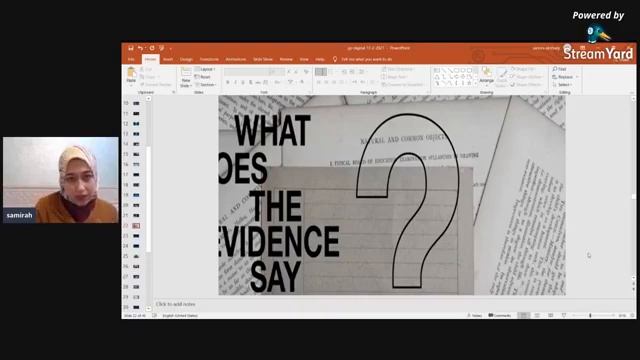Image resolution: width=640 pixels, height=360 pixels.
Task: Switch to the Slide Show tab
Action: tap(263, 60)
